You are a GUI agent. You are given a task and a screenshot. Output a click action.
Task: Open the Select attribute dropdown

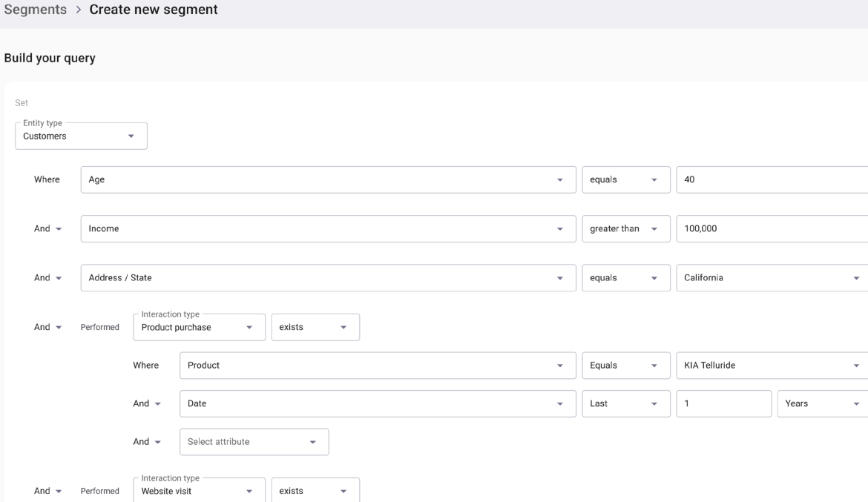click(254, 442)
